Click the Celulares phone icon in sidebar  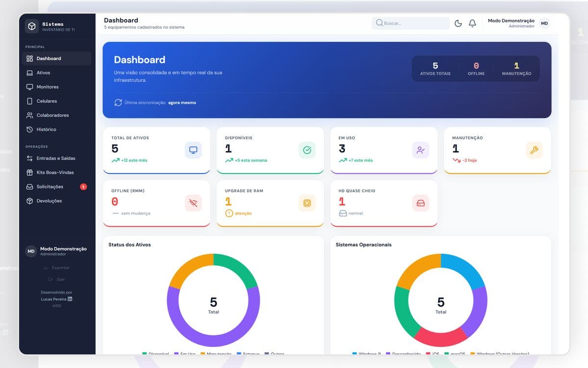point(29,101)
